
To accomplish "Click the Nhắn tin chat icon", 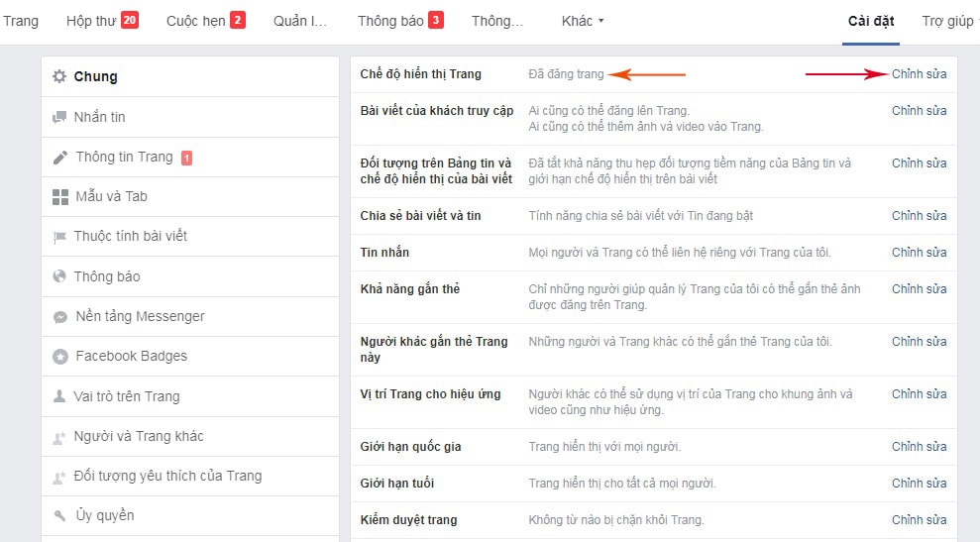I will [59, 117].
